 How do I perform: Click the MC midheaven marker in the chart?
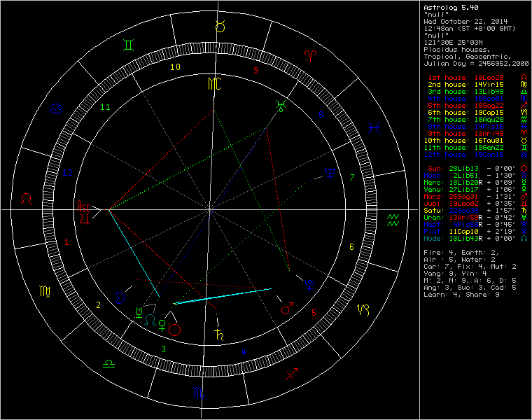point(214,84)
